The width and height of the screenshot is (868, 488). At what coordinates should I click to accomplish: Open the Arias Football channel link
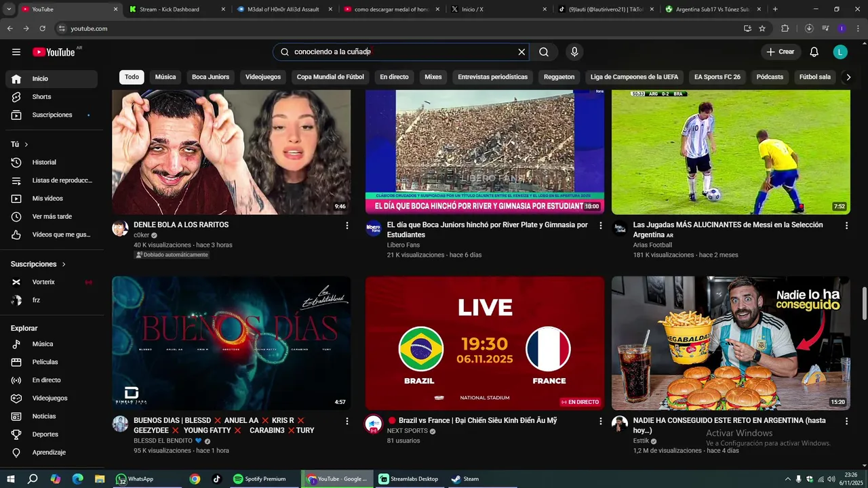point(652,245)
